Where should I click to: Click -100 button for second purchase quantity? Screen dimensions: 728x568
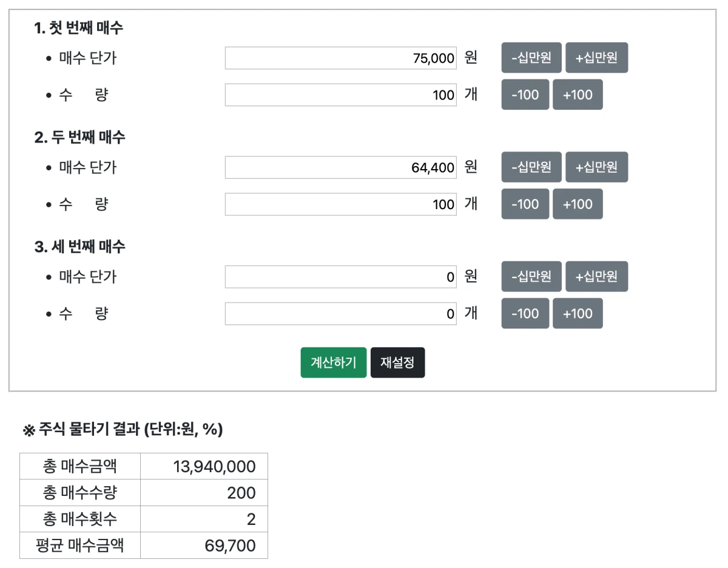(524, 204)
